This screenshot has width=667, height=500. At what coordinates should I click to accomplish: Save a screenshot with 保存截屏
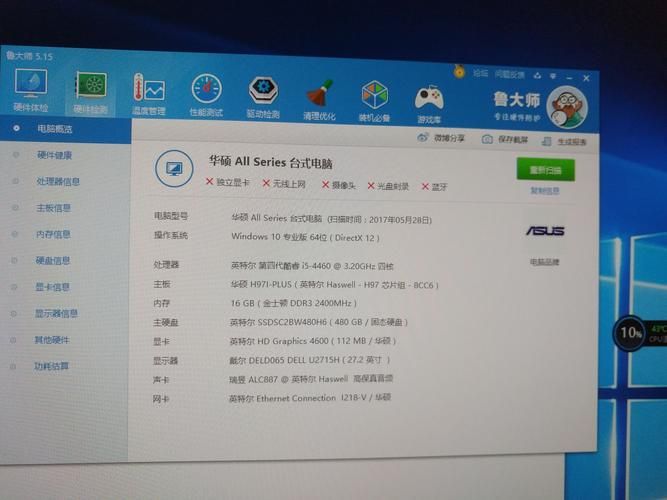(x=505, y=140)
